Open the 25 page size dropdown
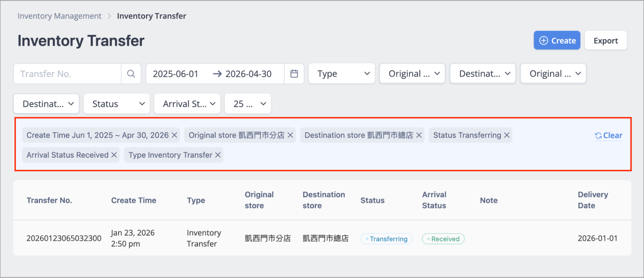This screenshot has height=278, width=644. point(248,104)
